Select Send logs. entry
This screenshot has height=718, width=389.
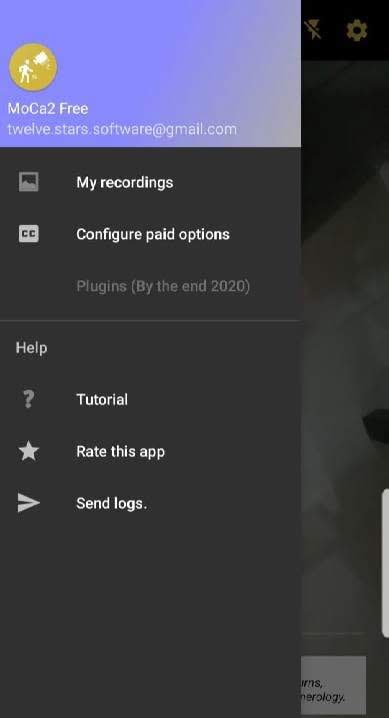tap(150, 503)
